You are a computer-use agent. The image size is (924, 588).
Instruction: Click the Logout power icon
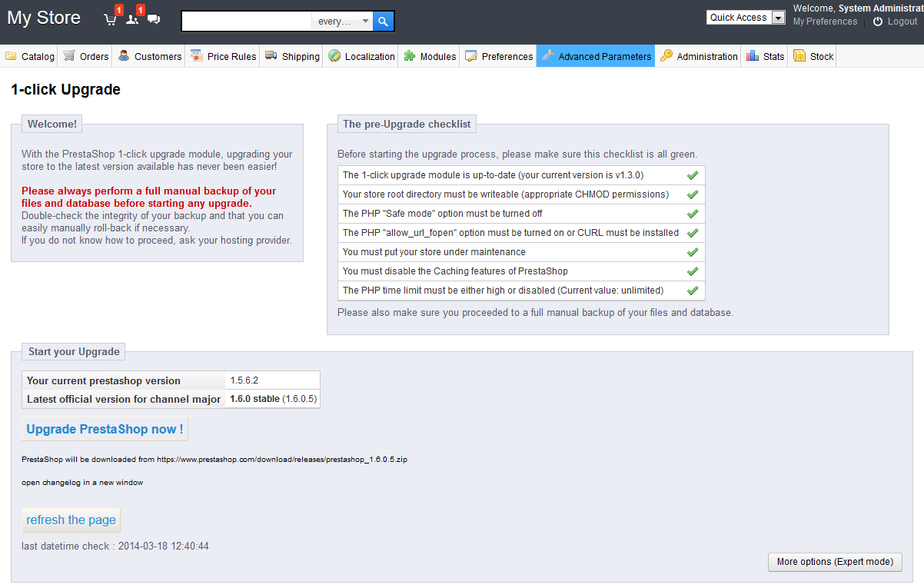[x=878, y=22]
